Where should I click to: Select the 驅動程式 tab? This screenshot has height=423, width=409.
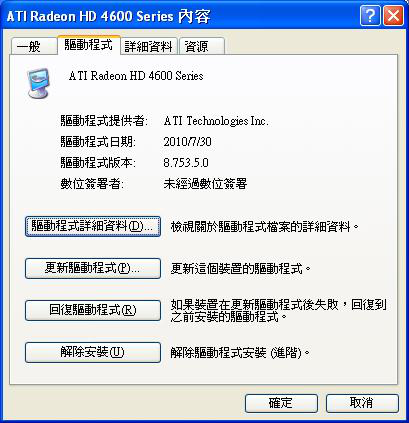point(89,45)
